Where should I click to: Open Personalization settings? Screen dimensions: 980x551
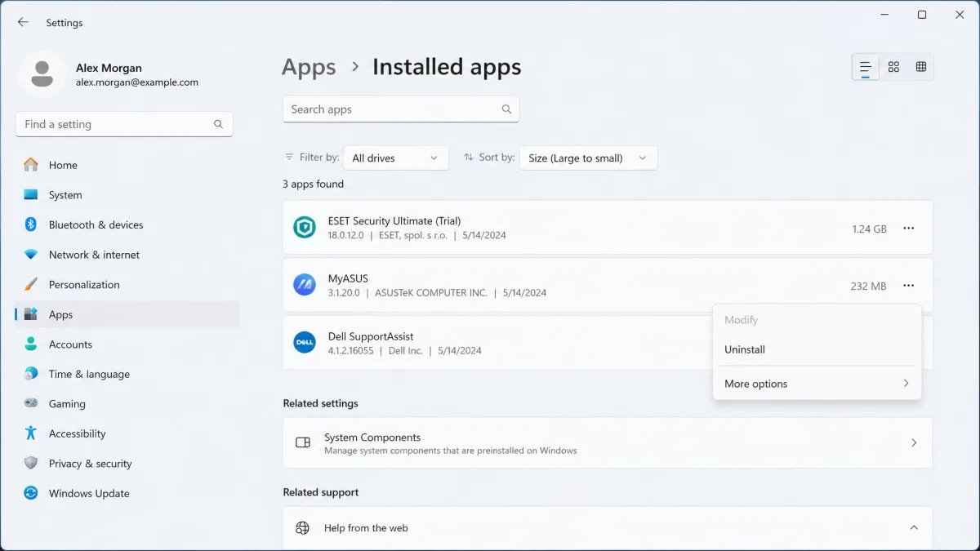[127, 284]
